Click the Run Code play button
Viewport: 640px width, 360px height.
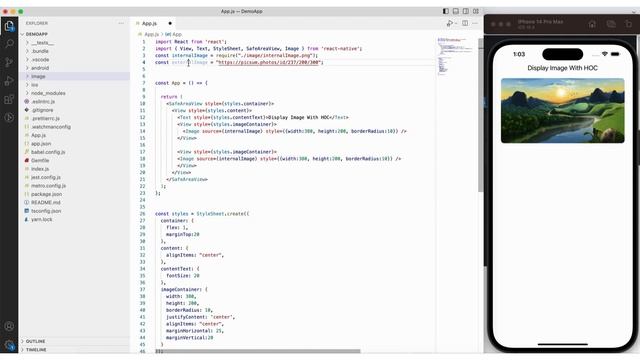(x=449, y=24)
